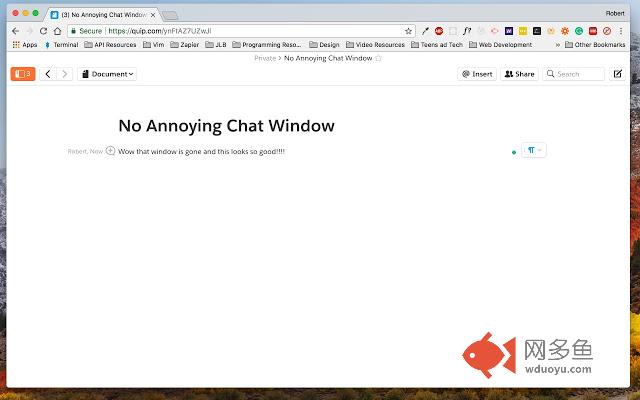Open the Document dropdown menu
Image resolution: width=640 pixels, height=400 pixels.
[x=107, y=74]
